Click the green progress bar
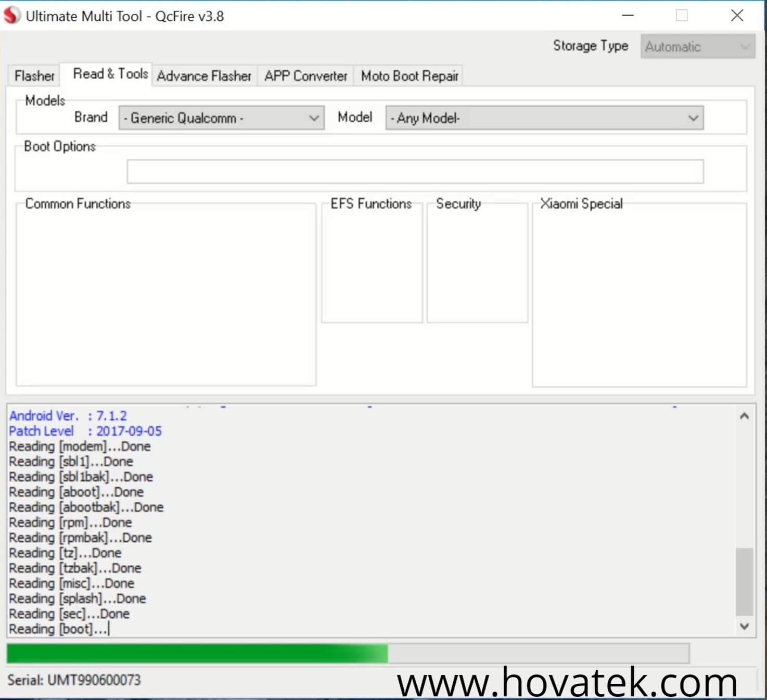Viewport: 767px width, 700px height. coord(348,654)
